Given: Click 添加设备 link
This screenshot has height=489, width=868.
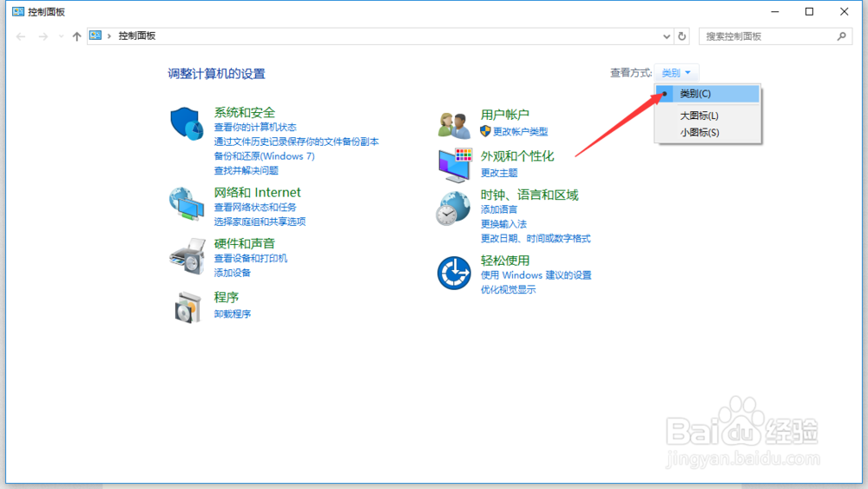Looking at the screenshot, I should click(x=233, y=273).
